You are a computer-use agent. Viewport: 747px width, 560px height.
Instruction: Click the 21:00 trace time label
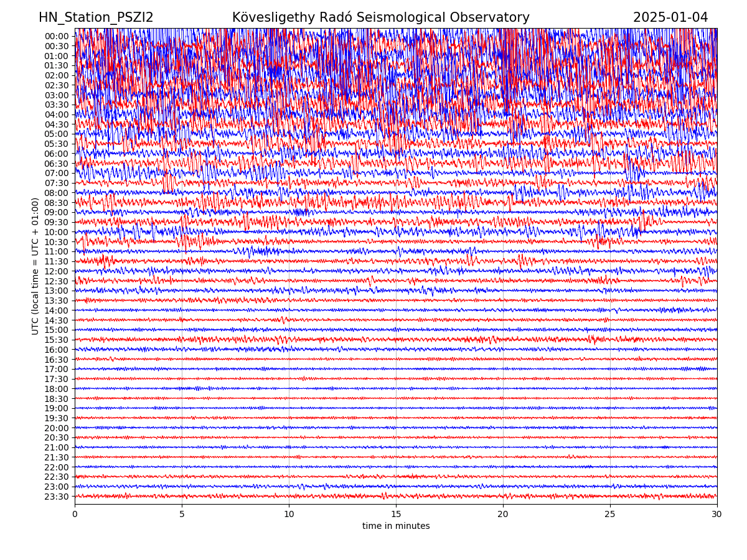[56, 447]
